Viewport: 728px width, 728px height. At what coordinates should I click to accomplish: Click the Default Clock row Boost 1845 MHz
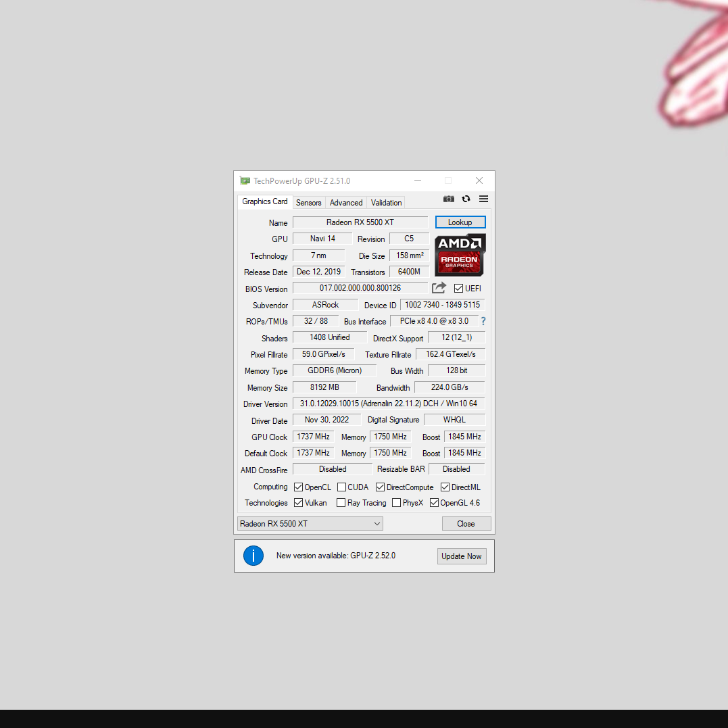[465, 453]
